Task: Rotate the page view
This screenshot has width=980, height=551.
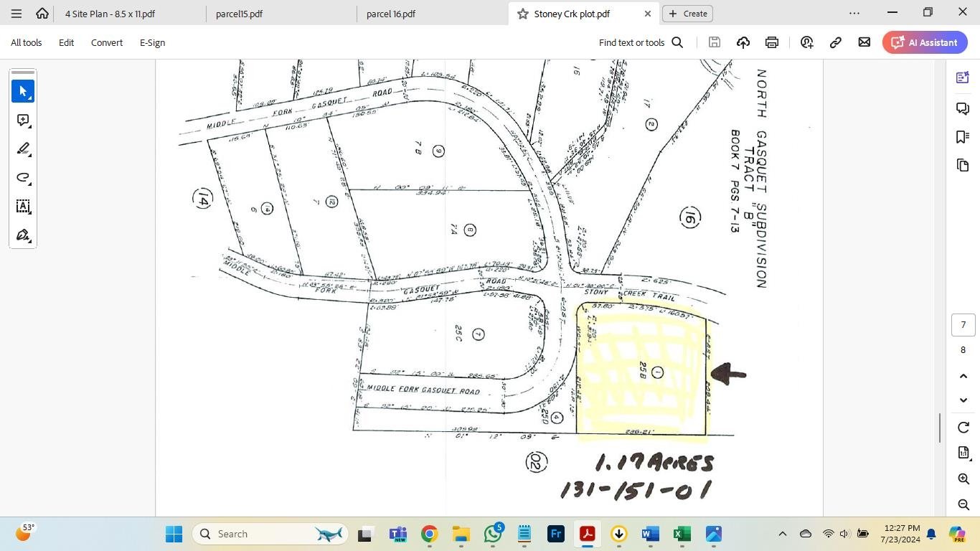Action: 963,428
